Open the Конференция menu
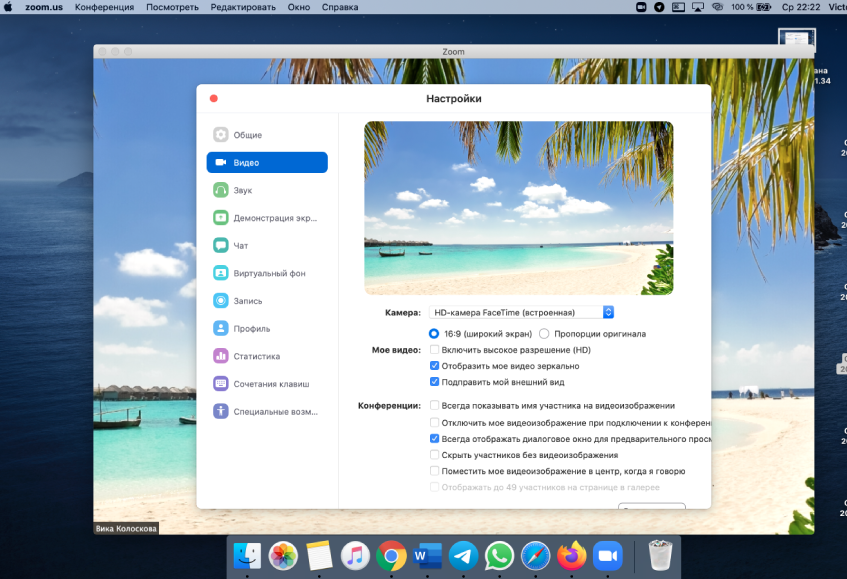The height and width of the screenshot is (579, 847). 104,7
